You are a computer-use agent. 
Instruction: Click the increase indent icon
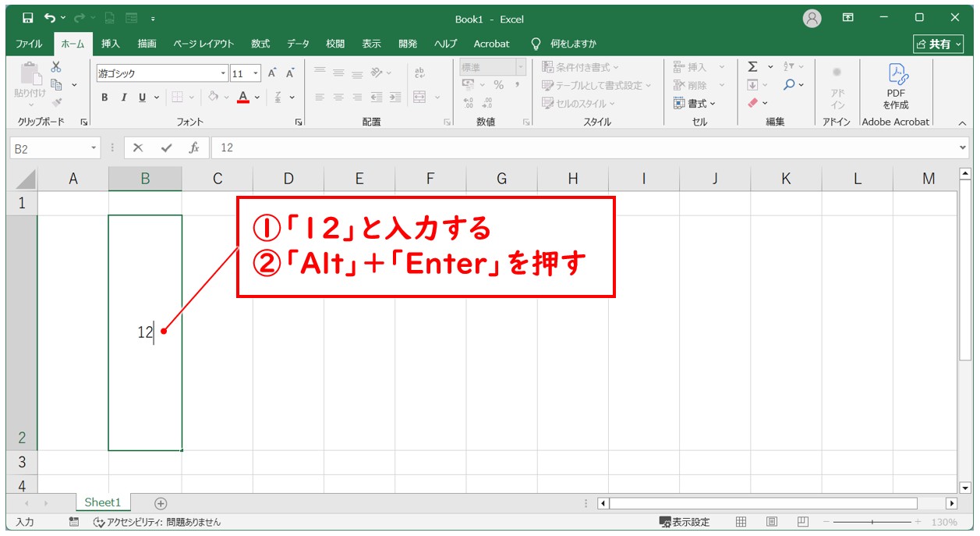[x=395, y=98]
